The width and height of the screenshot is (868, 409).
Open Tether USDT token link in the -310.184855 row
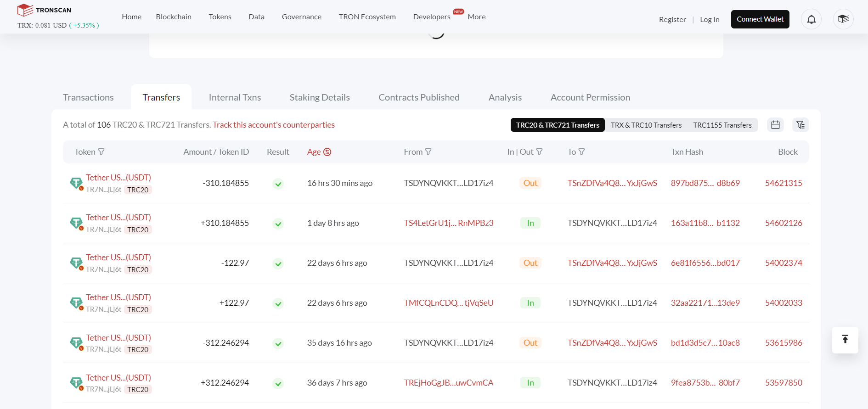(x=118, y=178)
